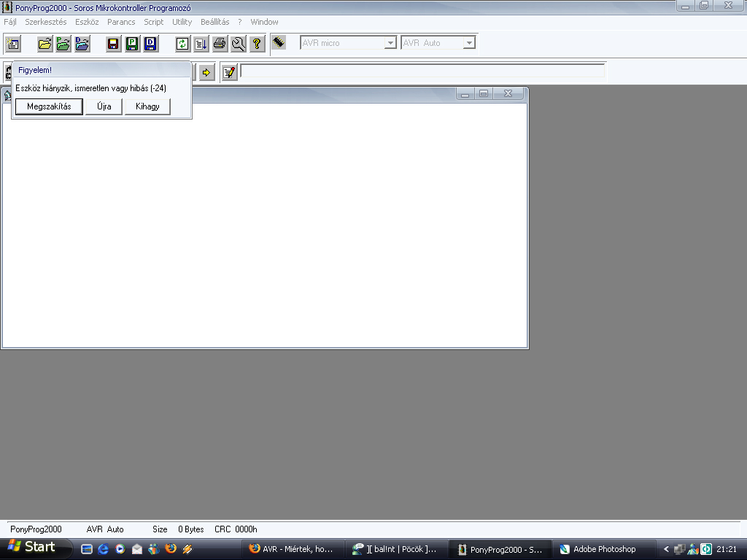The image size is (747, 560).
Task: Save device file with red floppy icon
Action: (113, 44)
